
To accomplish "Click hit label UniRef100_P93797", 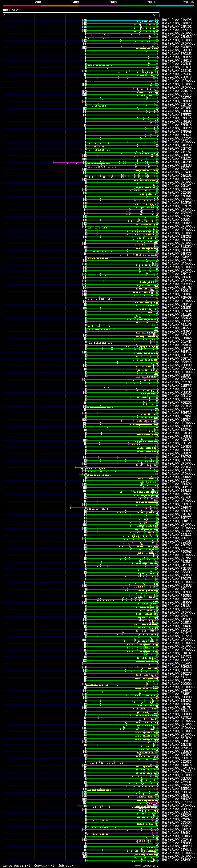I will click(177, 98).
